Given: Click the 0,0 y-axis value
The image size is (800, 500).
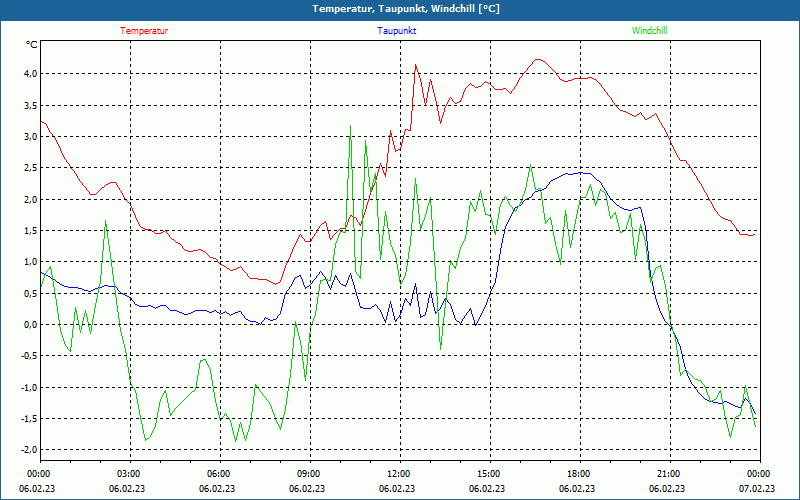Looking at the screenshot, I should (31, 324).
